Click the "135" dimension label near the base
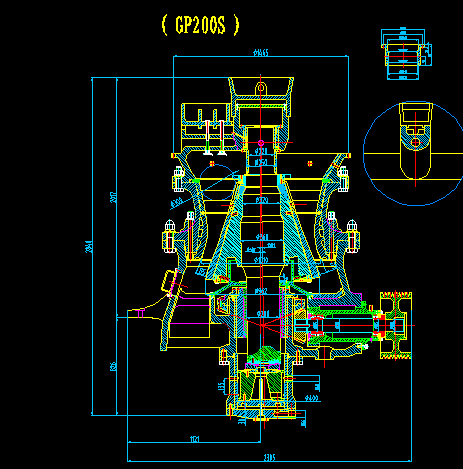 220,386
